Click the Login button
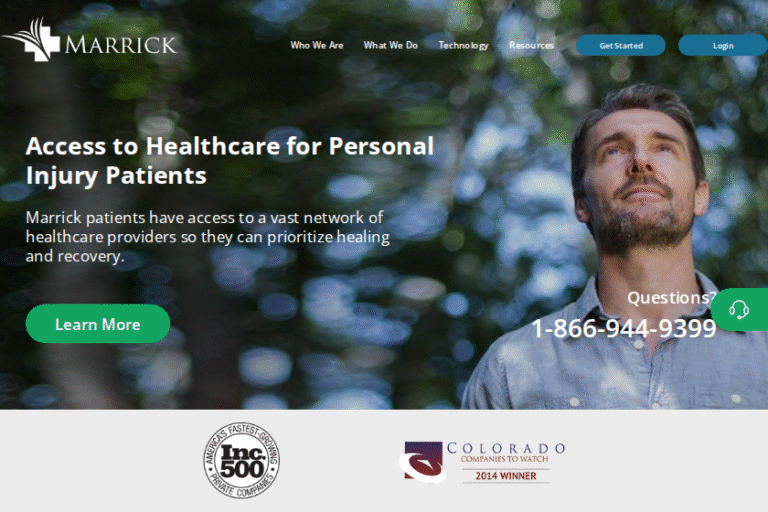The width and height of the screenshot is (768, 512). point(723,46)
